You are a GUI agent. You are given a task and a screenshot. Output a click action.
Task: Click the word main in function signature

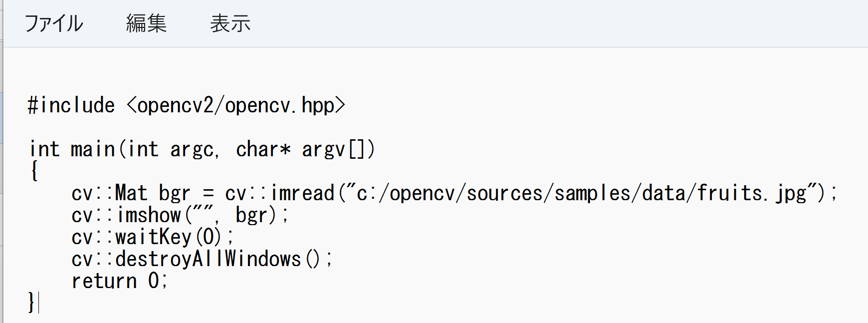pyautogui.click(x=93, y=149)
